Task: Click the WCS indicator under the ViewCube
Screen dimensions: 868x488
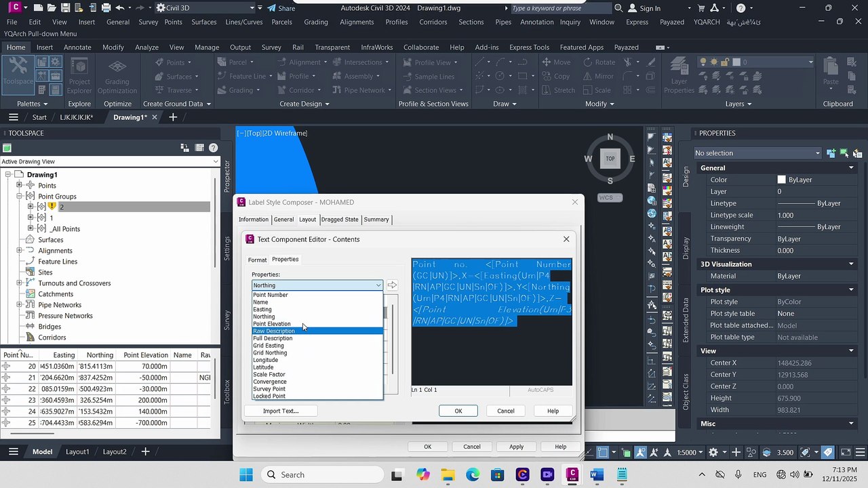Action: click(x=610, y=197)
